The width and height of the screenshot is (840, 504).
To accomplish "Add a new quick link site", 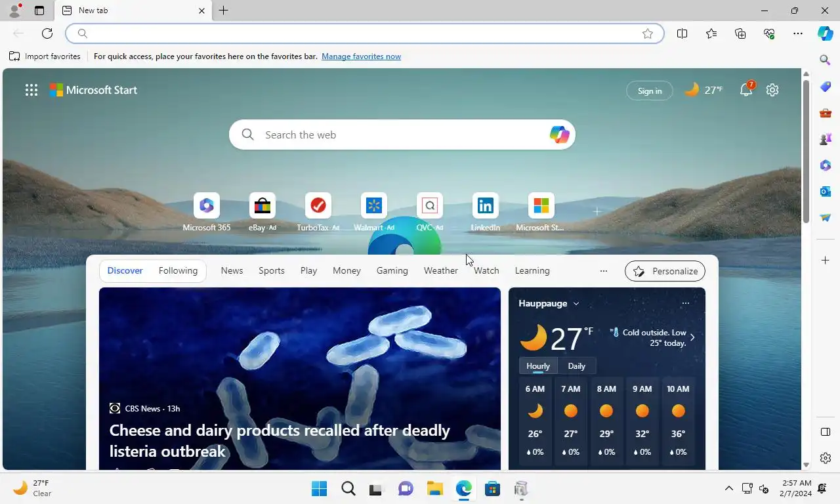I will pos(597,211).
